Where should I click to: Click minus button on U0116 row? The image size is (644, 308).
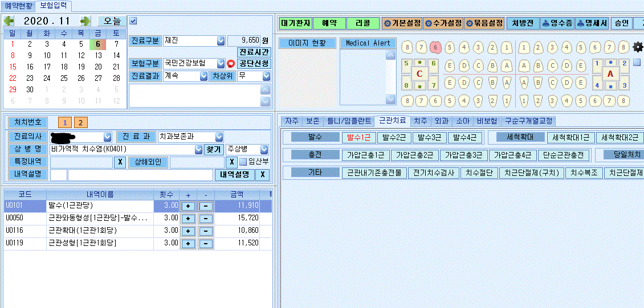pos(206,231)
